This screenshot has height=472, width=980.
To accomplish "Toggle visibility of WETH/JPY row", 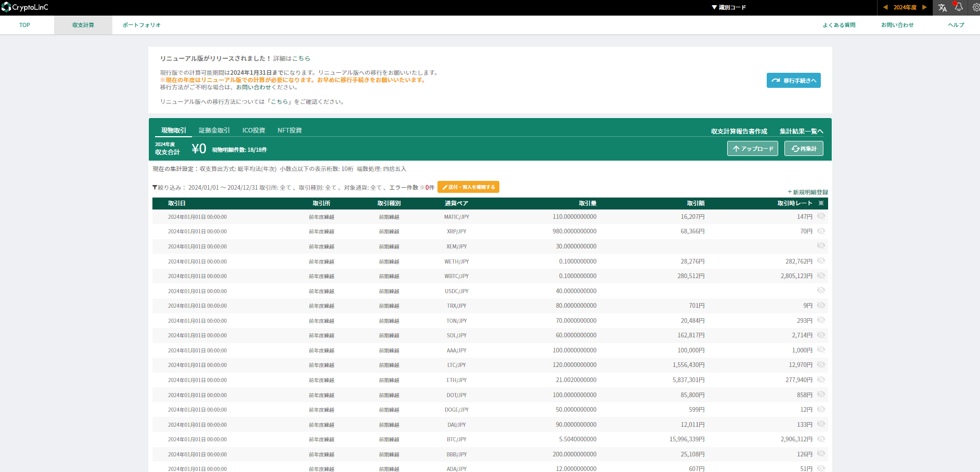I will coord(821,261).
